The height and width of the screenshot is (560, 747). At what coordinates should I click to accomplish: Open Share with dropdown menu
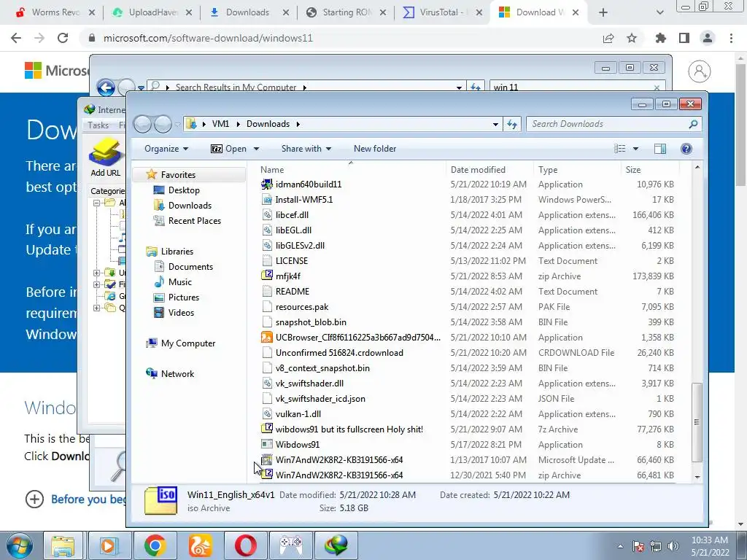click(x=306, y=149)
